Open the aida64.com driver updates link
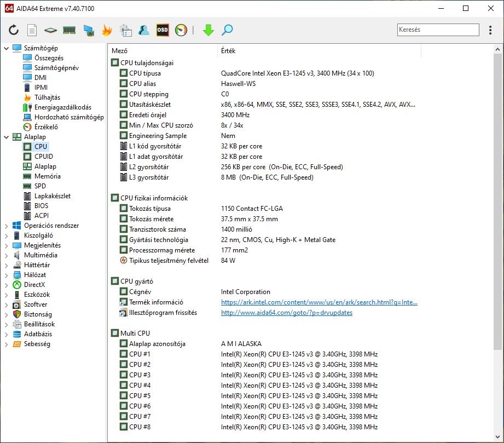The image size is (504, 443). (286, 313)
